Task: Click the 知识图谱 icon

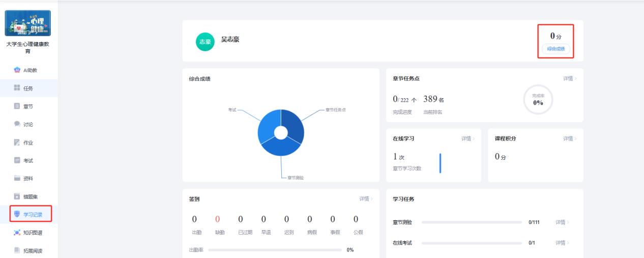Action: coord(17,232)
